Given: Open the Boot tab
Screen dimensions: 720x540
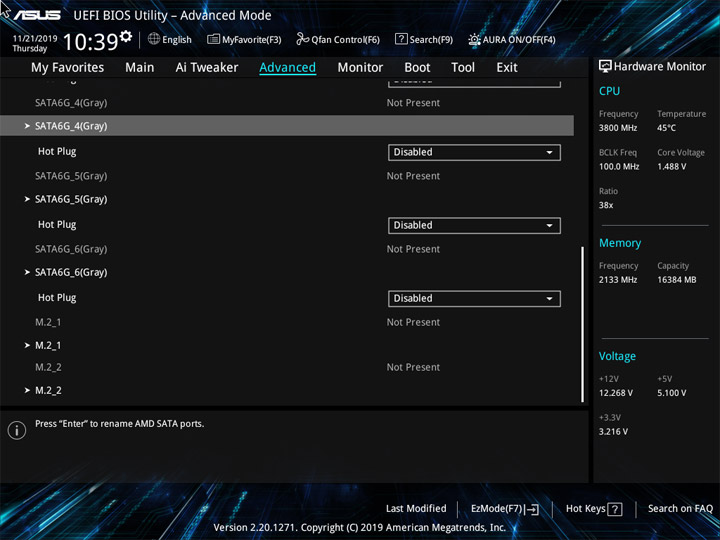Looking at the screenshot, I should point(417,68).
